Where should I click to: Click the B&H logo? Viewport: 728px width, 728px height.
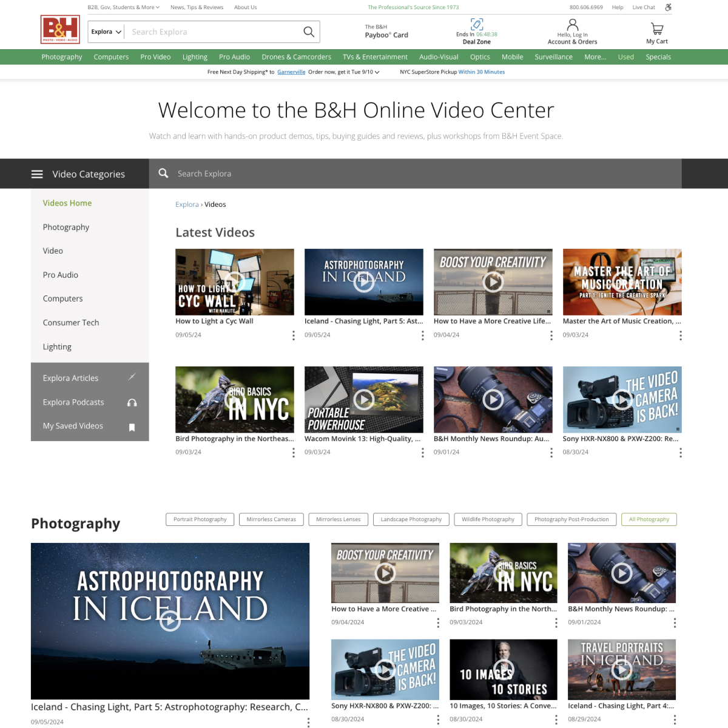pos(60,30)
